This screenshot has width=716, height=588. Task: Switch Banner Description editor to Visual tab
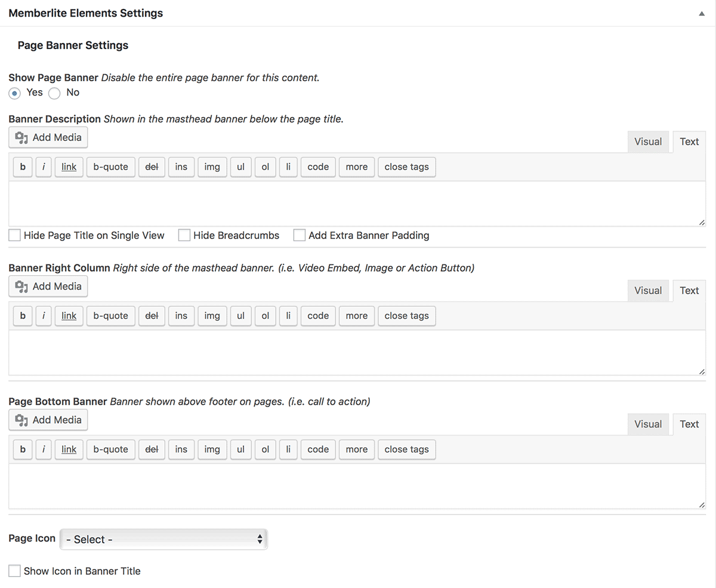coord(648,142)
